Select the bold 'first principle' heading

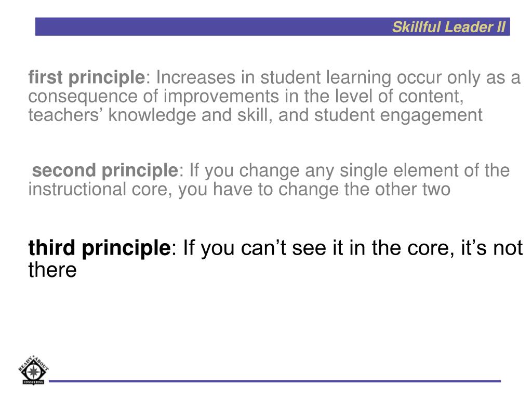click(x=87, y=77)
